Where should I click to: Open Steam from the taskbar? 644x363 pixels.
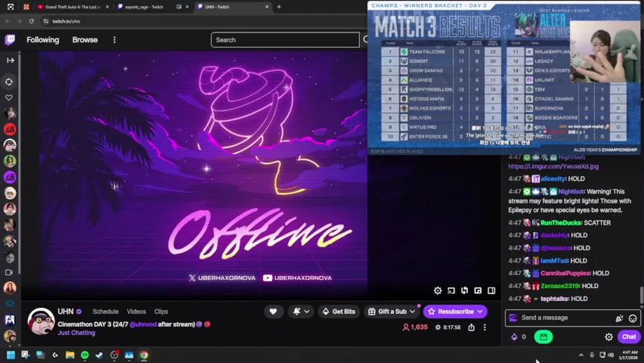99,355
